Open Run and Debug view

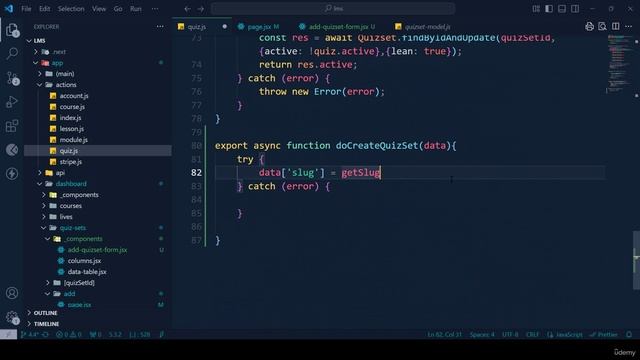click(x=12, y=102)
